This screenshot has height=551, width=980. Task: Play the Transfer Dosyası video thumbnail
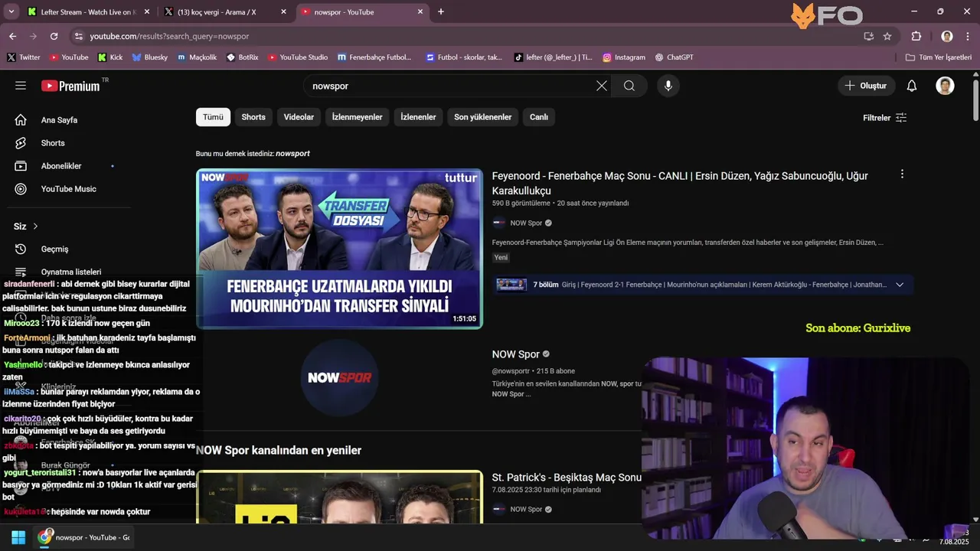coord(339,249)
